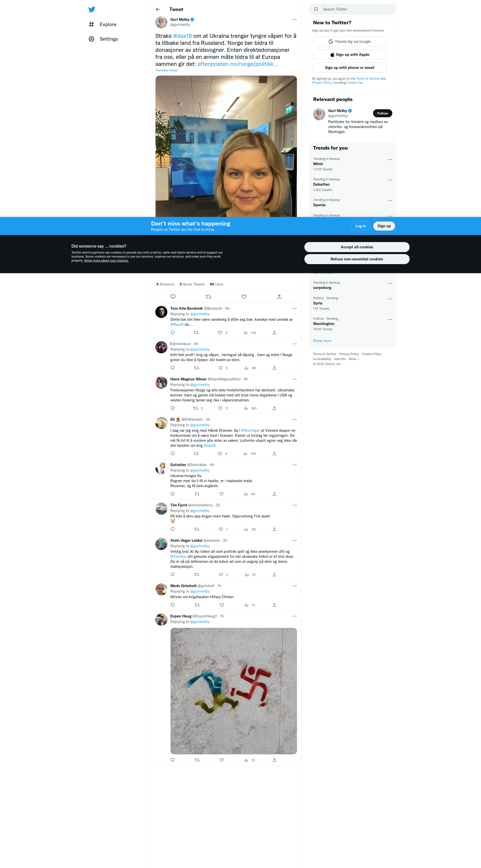View the 99 Likes list
The width and height of the screenshot is (481, 868).
(x=216, y=284)
